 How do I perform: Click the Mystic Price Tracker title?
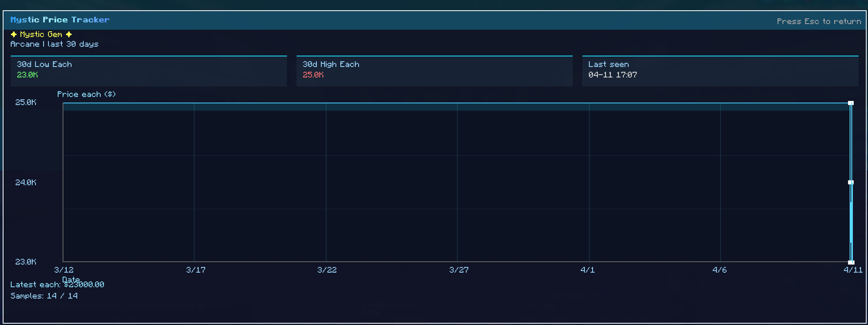coord(60,20)
